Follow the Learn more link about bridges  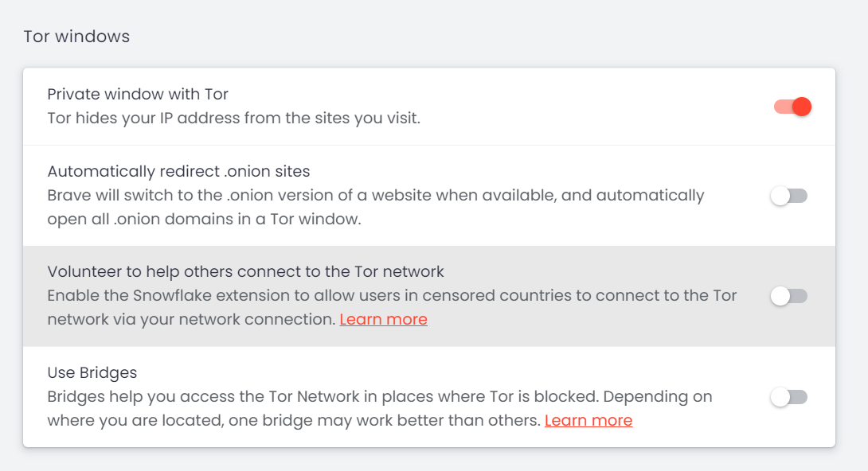588,420
